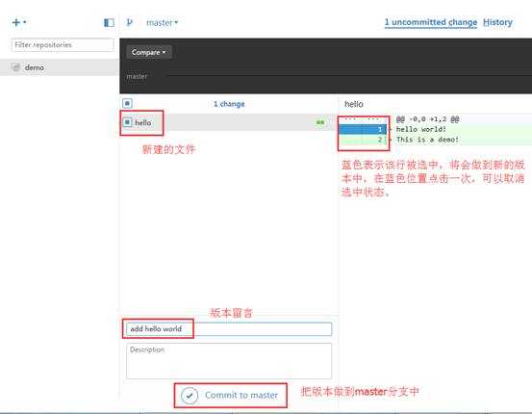Open the plus add repository menu
532x414 pixels.
(x=19, y=22)
